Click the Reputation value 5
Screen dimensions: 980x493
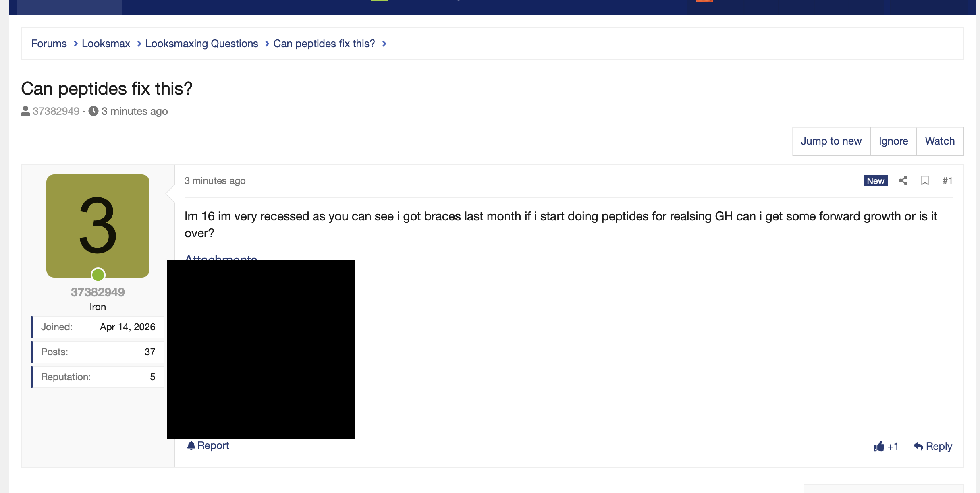(x=153, y=377)
